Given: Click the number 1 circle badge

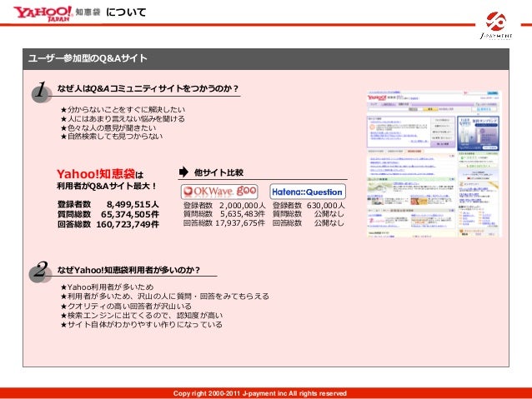Looking at the screenshot, I should 42,92.
